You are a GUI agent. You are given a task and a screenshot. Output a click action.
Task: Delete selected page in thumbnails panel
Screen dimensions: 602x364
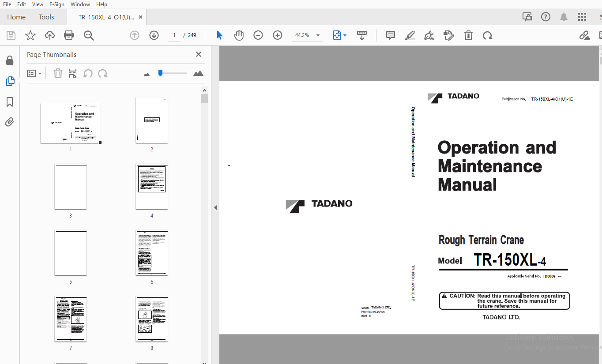[58, 73]
